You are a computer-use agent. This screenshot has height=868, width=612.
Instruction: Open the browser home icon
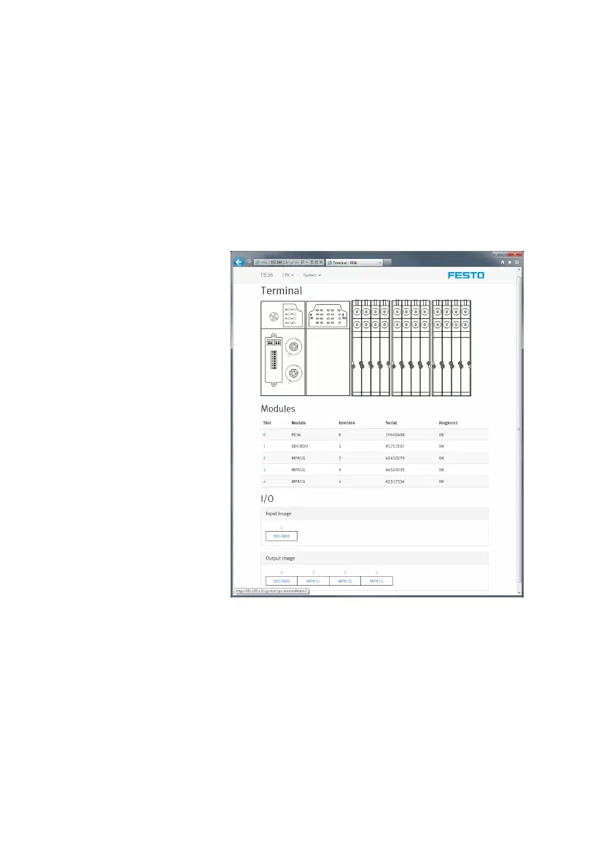point(503,263)
